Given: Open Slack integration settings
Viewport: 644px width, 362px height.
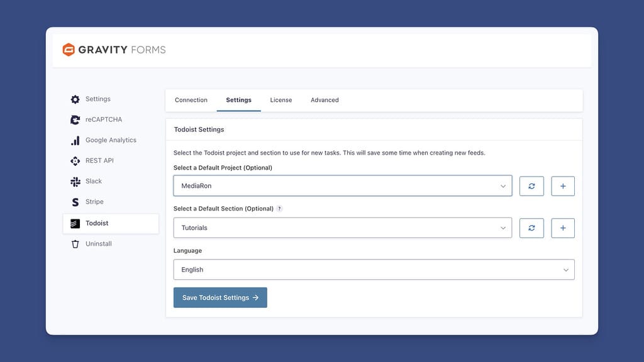Looking at the screenshot, I should [x=75, y=182].
